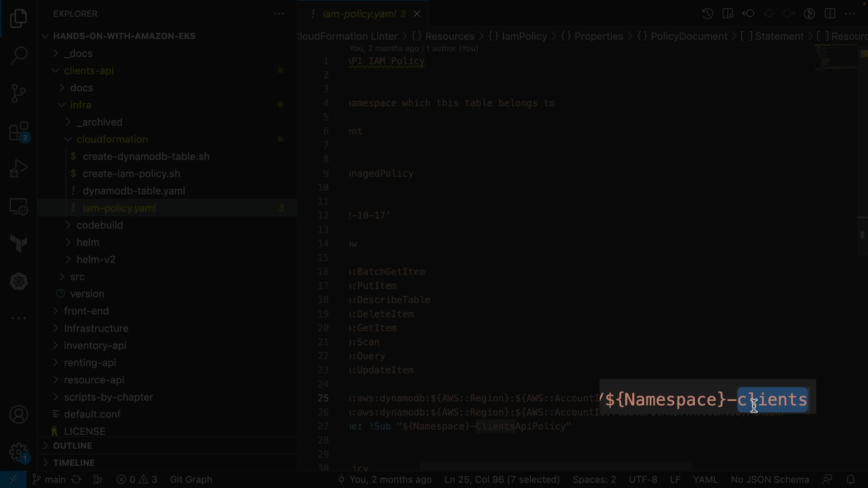Change the YAML language mode
Screen dimensions: 868x488
click(705, 479)
